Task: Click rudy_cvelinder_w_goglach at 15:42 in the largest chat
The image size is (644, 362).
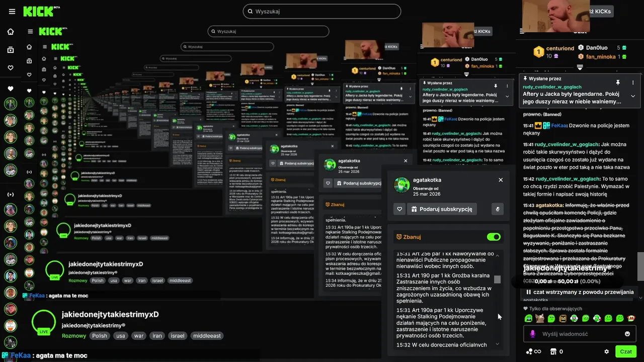Action: pyautogui.click(x=568, y=178)
